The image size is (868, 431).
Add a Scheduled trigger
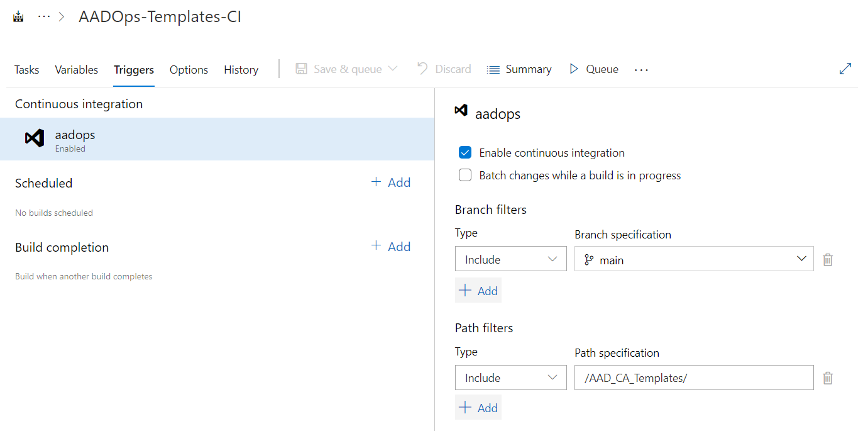click(x=391, y=182)
